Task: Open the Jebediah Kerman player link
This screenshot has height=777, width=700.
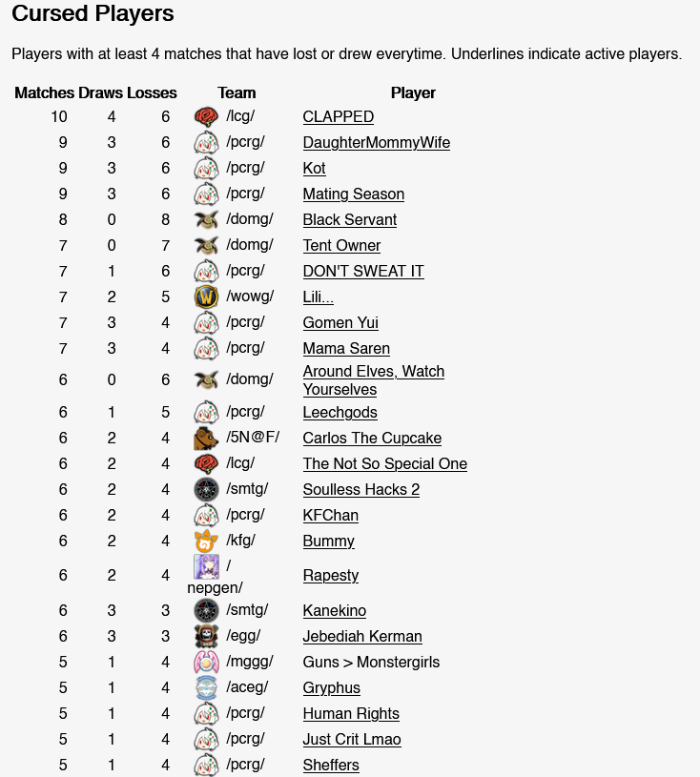Action: pyautogui.click(x=362, y=636)
